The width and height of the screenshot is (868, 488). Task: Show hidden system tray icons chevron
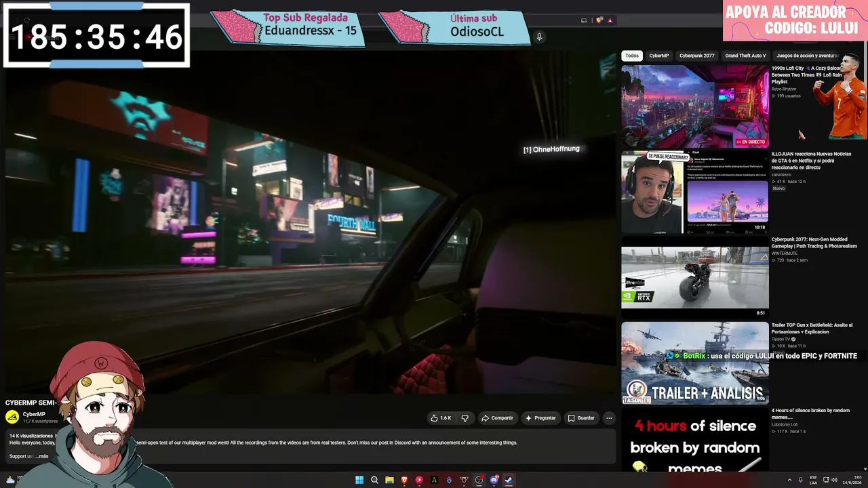click(x=789, y=480)
